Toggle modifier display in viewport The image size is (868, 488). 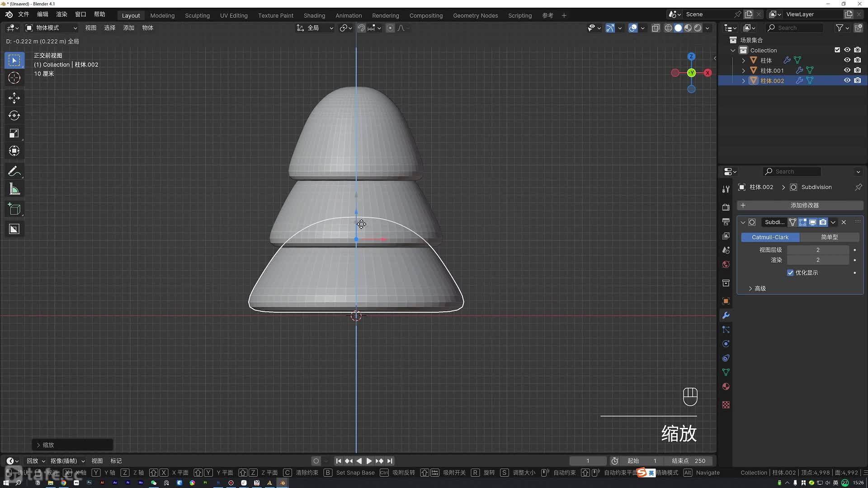pos(812,222)
